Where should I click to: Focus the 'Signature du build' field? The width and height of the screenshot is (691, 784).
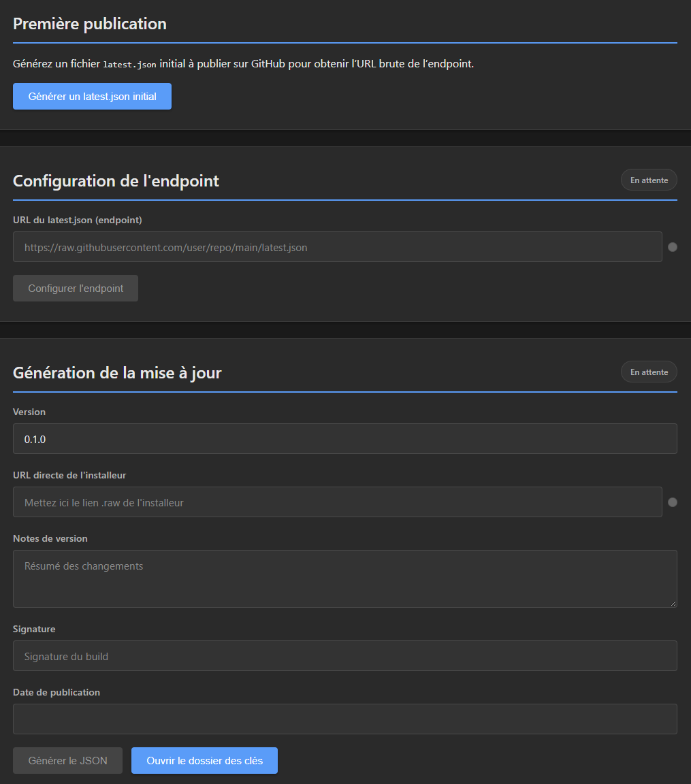345,656
